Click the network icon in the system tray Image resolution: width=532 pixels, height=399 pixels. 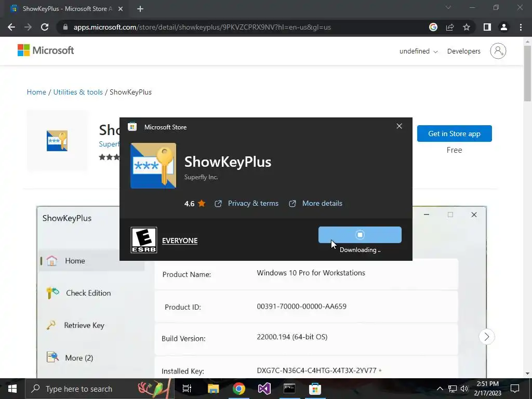(453, 389)
